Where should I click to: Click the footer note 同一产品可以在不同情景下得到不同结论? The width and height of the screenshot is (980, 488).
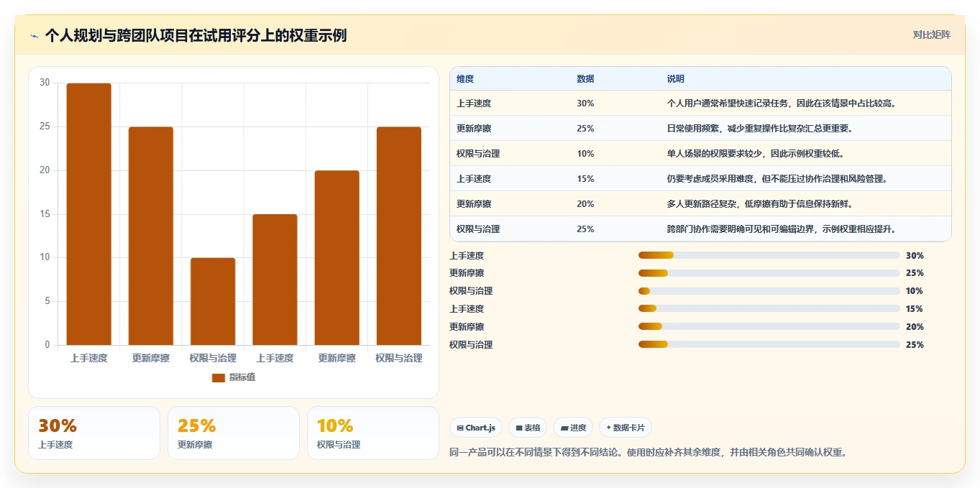pos(533,453)
